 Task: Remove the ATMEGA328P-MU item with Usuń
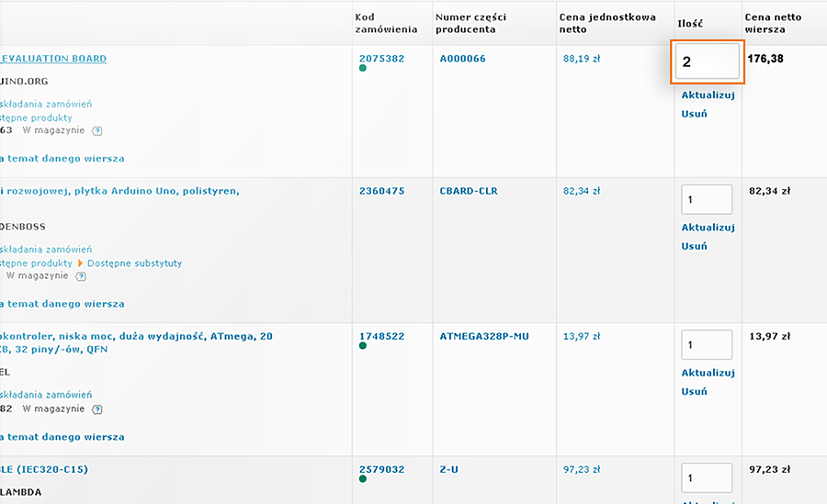(x=694, y=391)
